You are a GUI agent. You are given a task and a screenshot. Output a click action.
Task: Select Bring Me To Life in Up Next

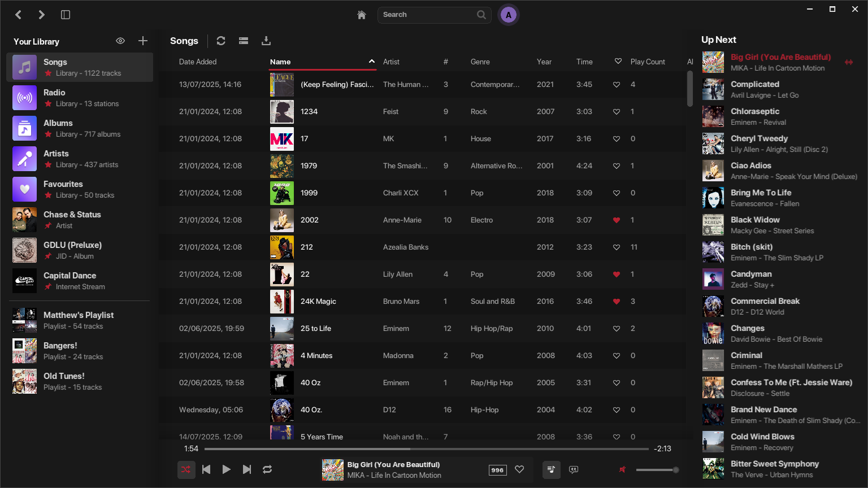pos(781,198)
